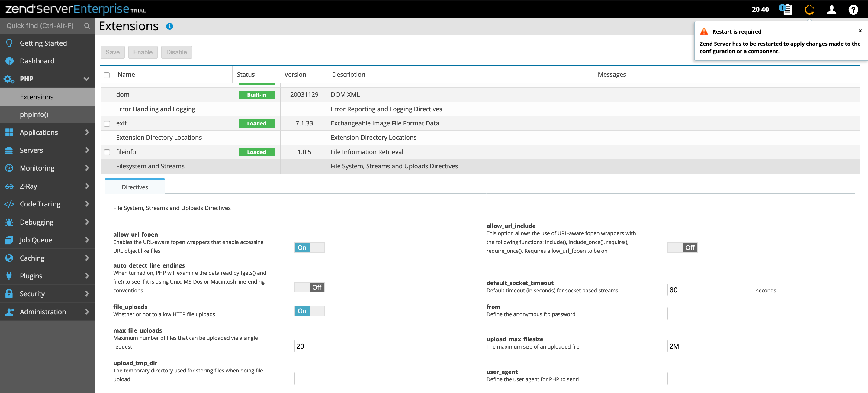Check the exif extension checkbox
The height and width of the screenshot is (393, 868).
coord(107,123)
